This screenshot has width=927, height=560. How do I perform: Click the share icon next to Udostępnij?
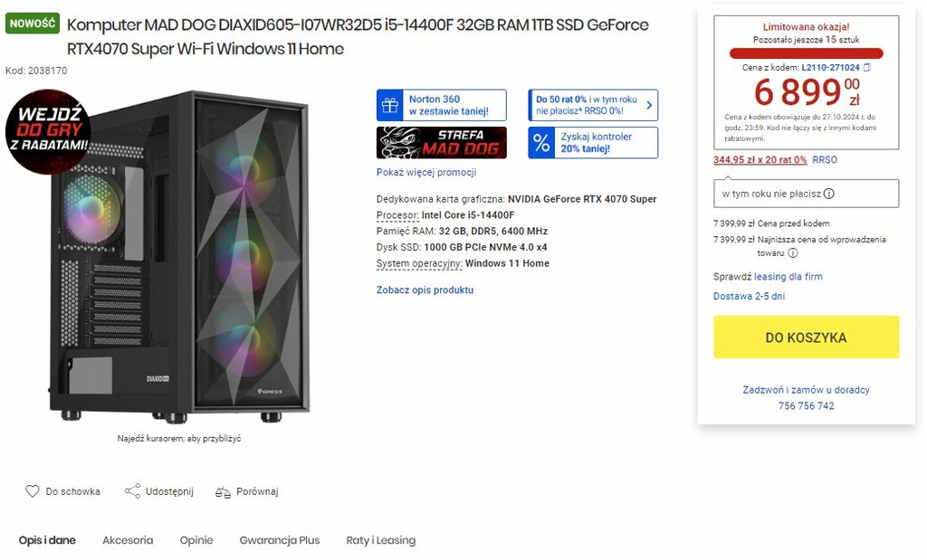pos(132,491)
